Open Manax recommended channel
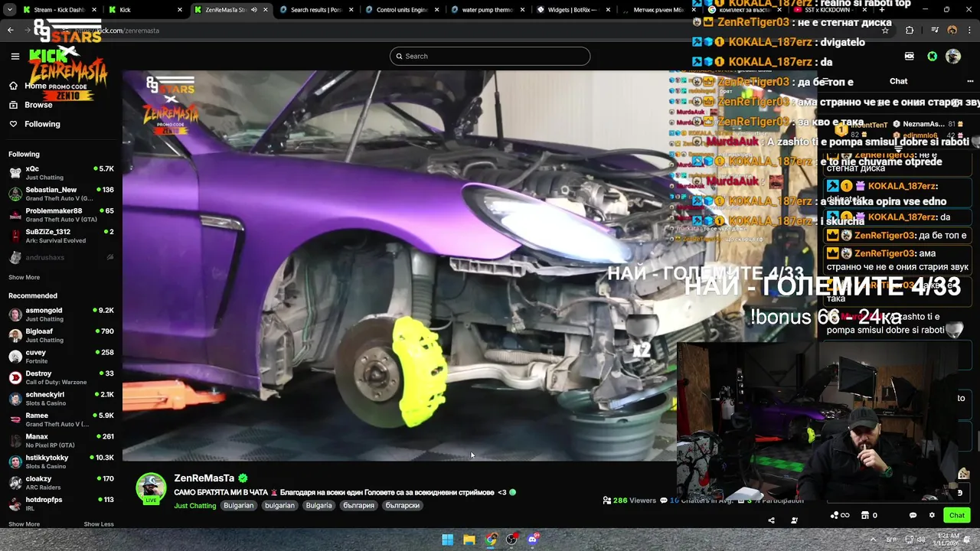980x551 pixels. click(61, 440)
